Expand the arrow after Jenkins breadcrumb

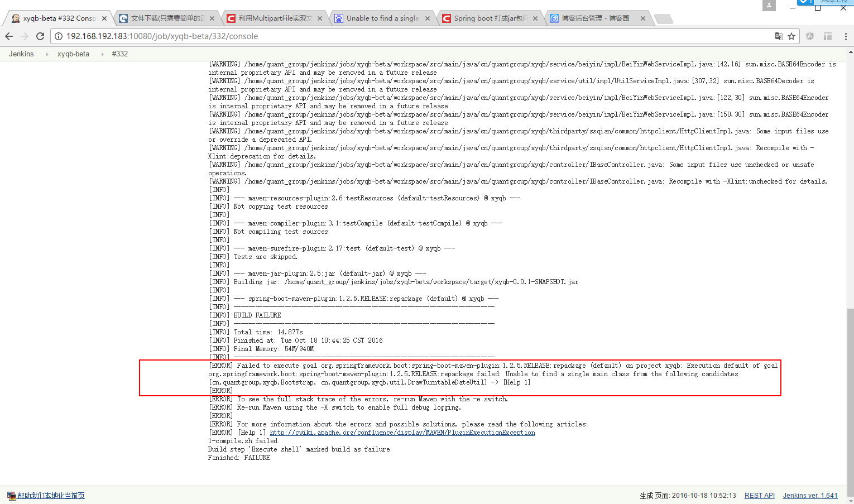point(47,54)
